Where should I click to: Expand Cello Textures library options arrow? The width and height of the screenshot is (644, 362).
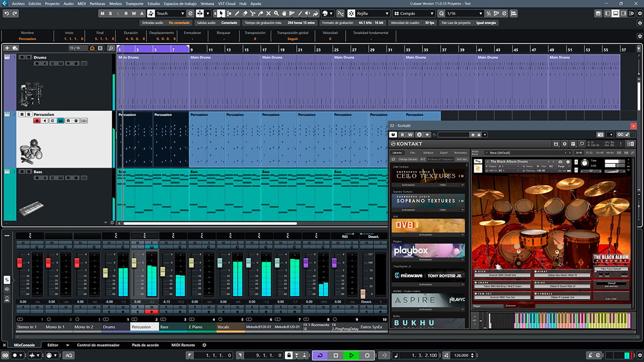462,184
